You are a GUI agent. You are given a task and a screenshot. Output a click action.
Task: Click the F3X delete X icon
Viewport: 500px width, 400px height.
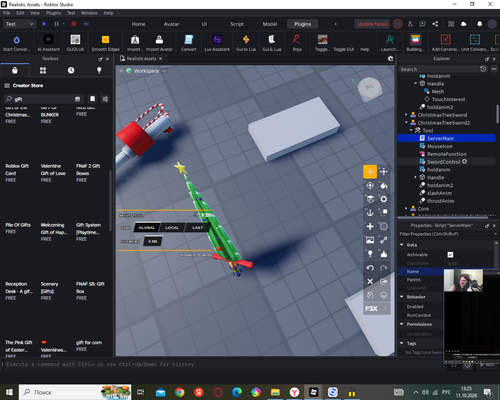[x=370, y=281]
